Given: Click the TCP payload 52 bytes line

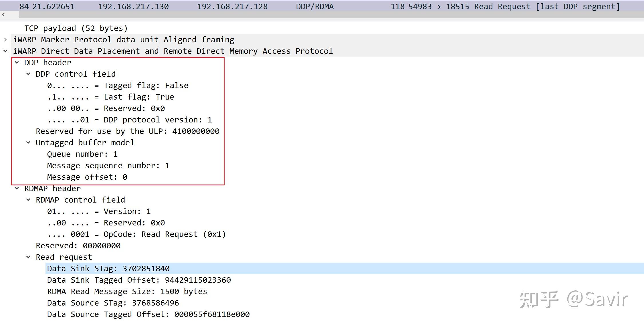Looking at the screenshot, I should tap(76, 28).
